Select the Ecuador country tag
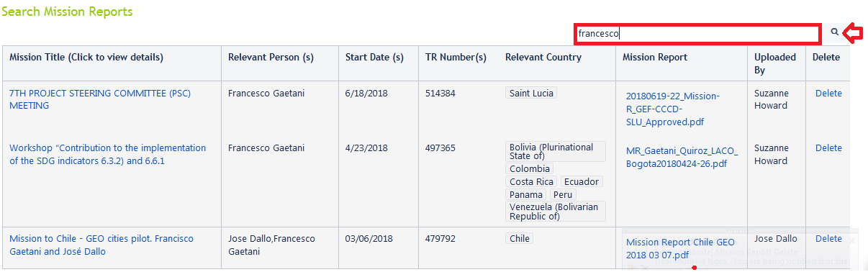868x272 pixels. tap(582, 182)
